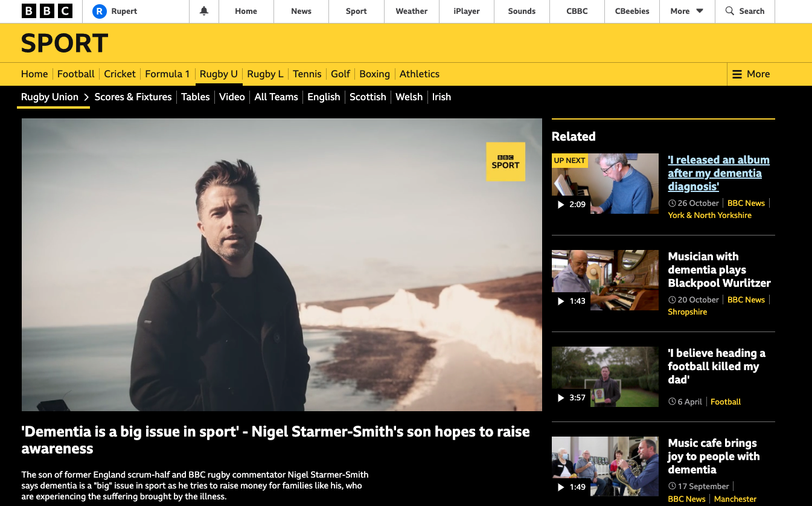Viewport: 812px width, 506px height.
Task: Open CBeebies in top bar
Action: [x=632, y=11]
